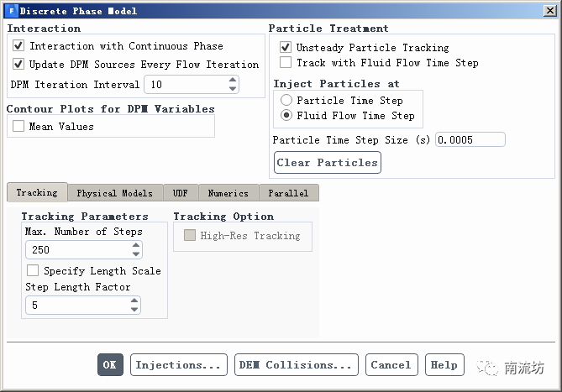Open the UDF tab

point(181,193)
